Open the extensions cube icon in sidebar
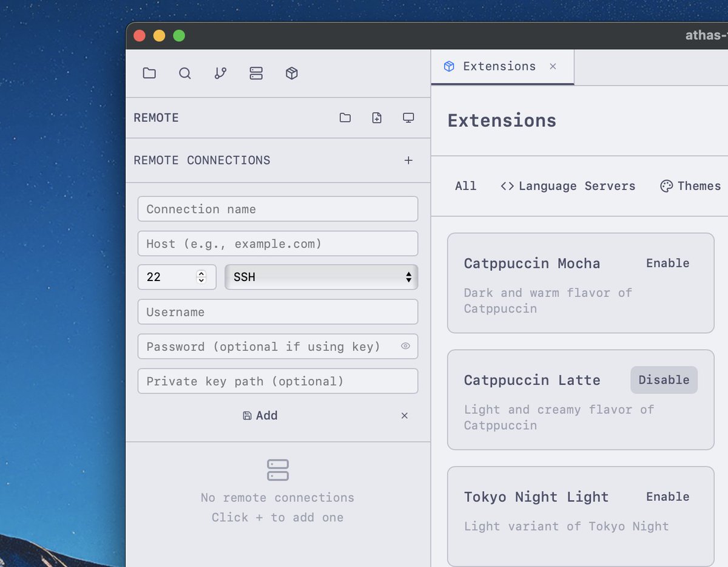The width and height of the screenshot is (728, 567). point(292,73)
